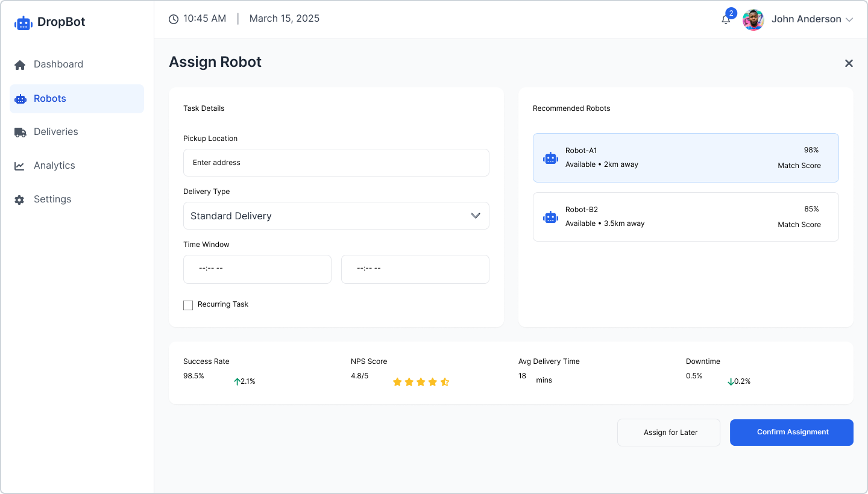Open notifications bell icon
This screenshot has height=494, width=868.
pyautogui.click(x=726, y=20)
